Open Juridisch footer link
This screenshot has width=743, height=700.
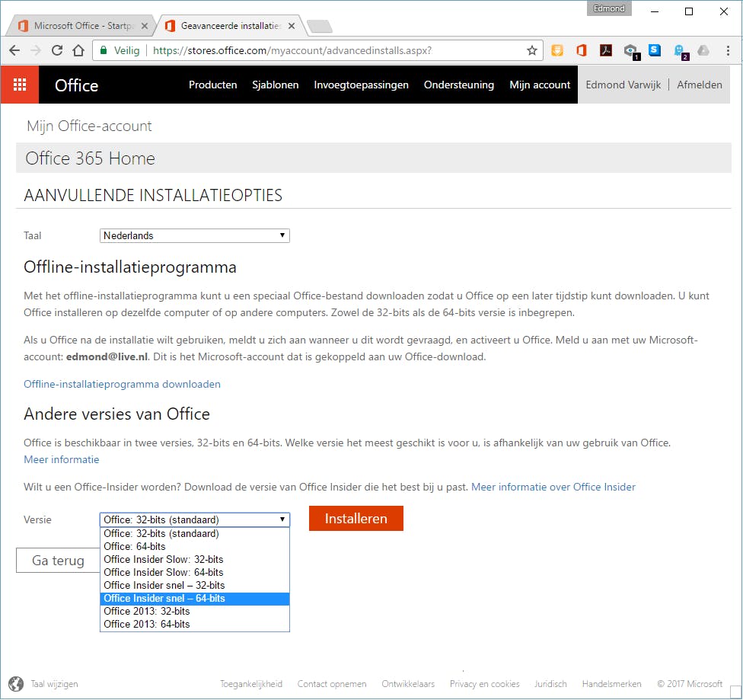[550, 684]
